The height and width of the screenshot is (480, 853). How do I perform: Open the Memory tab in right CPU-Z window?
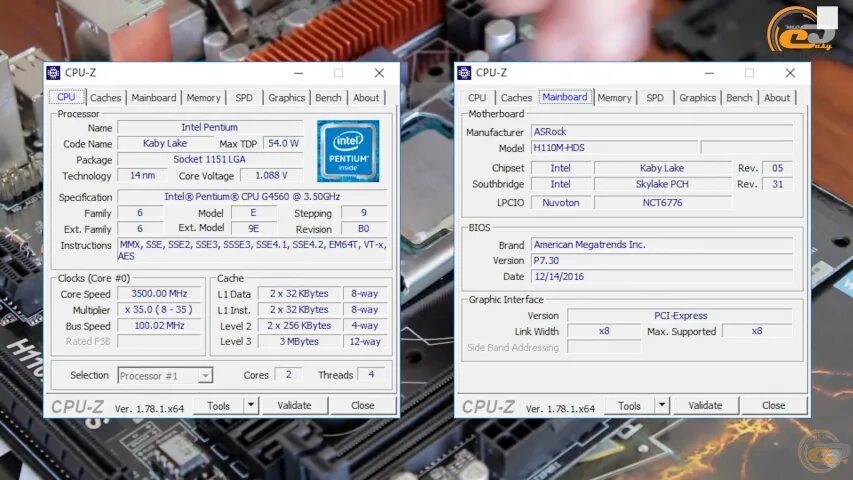[615, 97]
